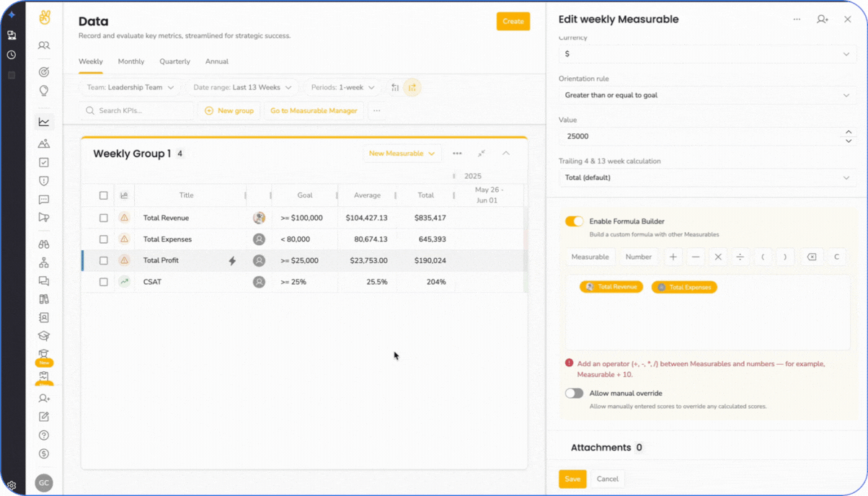Click Go to Measurable Manager
The height and width of the screenshot is (496, 868).
[x=314, y=111]
